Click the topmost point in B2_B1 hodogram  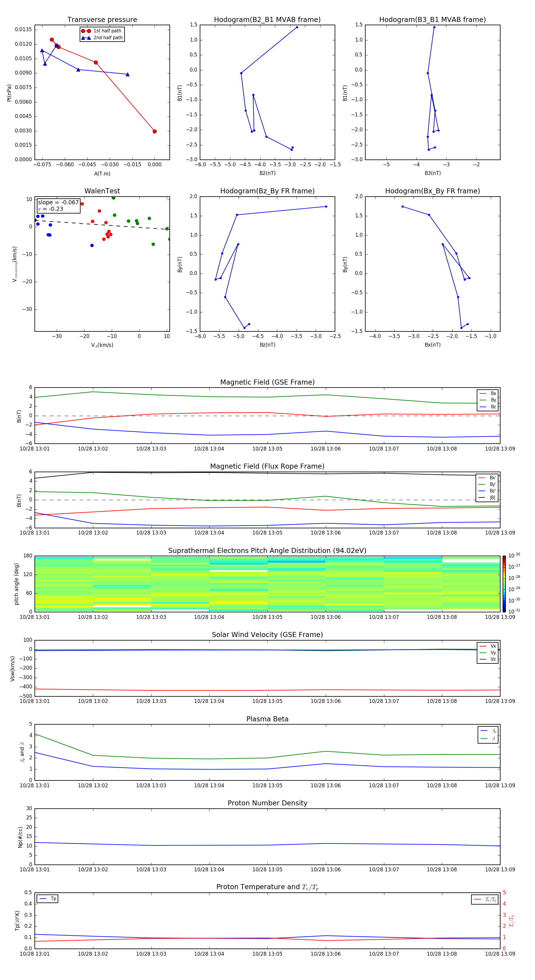tap(297, 27)
